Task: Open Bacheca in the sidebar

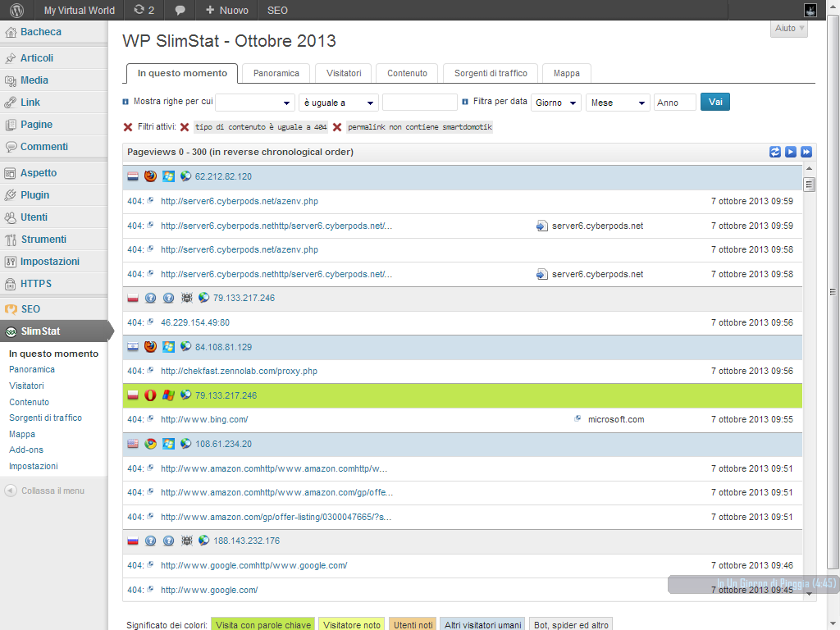Action: tap(41, 32)
